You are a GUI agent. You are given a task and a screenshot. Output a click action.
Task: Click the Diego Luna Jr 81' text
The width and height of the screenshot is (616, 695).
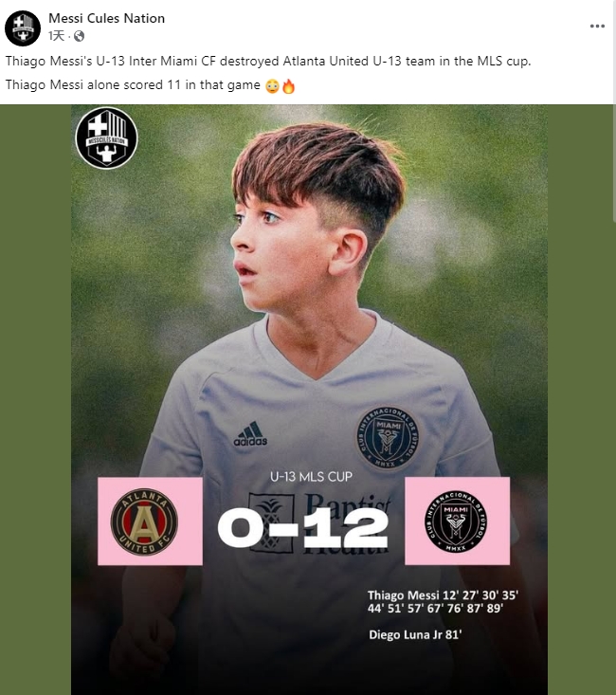[415, 634]
